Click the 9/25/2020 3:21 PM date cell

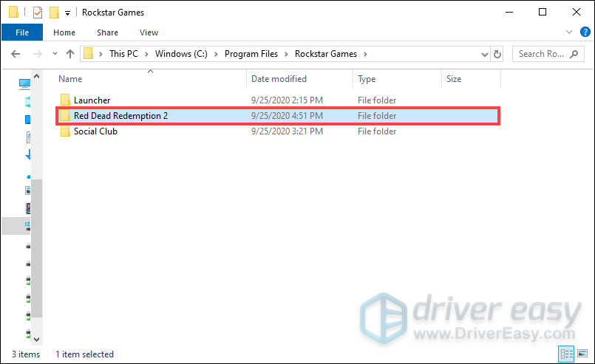(x=287, y=131)
